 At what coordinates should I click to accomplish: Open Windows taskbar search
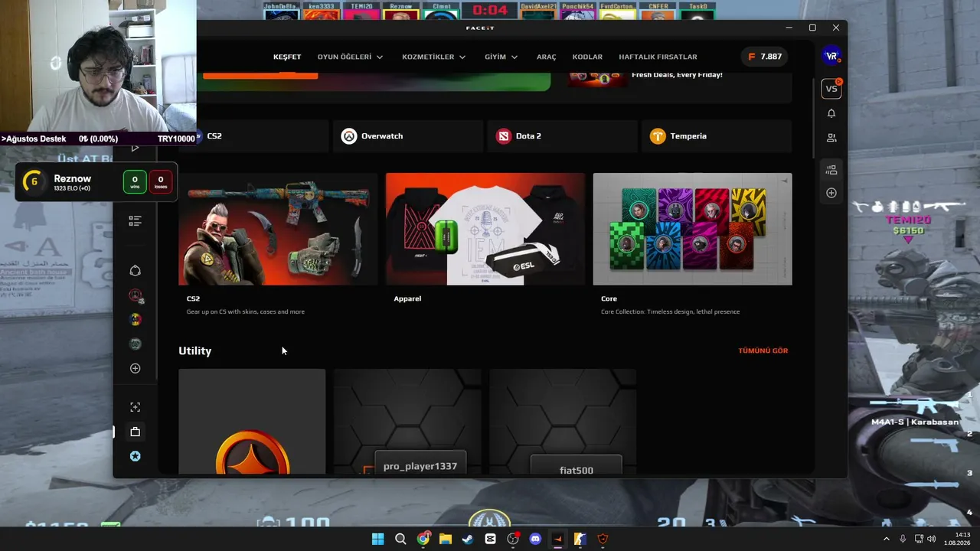point(400,539)
